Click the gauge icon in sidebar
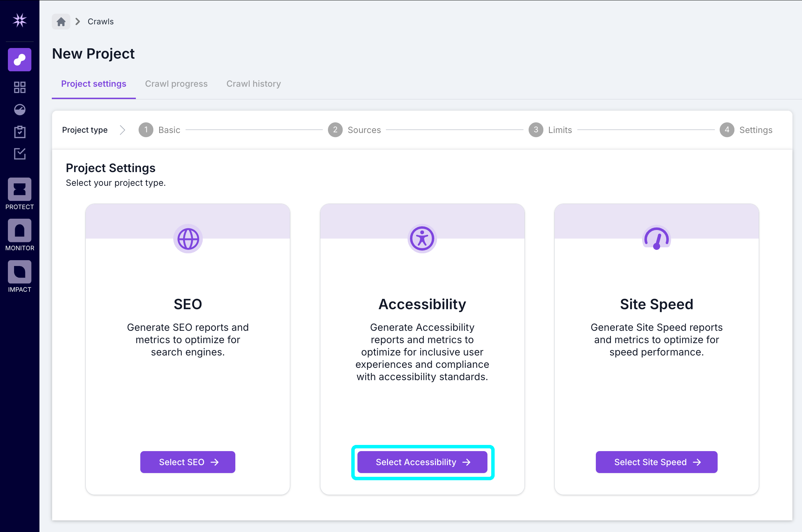Image resolution: width=802 pixels, height=532 pixels. (x=20, y=110)
